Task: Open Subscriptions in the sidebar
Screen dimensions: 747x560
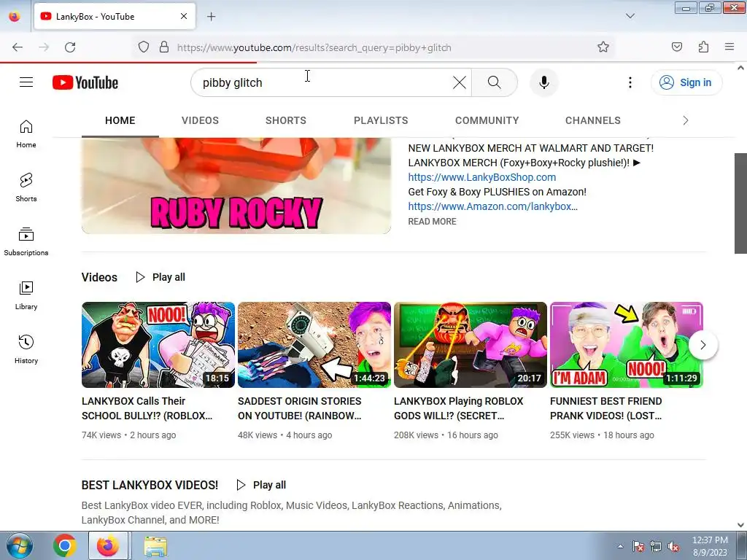Action: [26, 242]
